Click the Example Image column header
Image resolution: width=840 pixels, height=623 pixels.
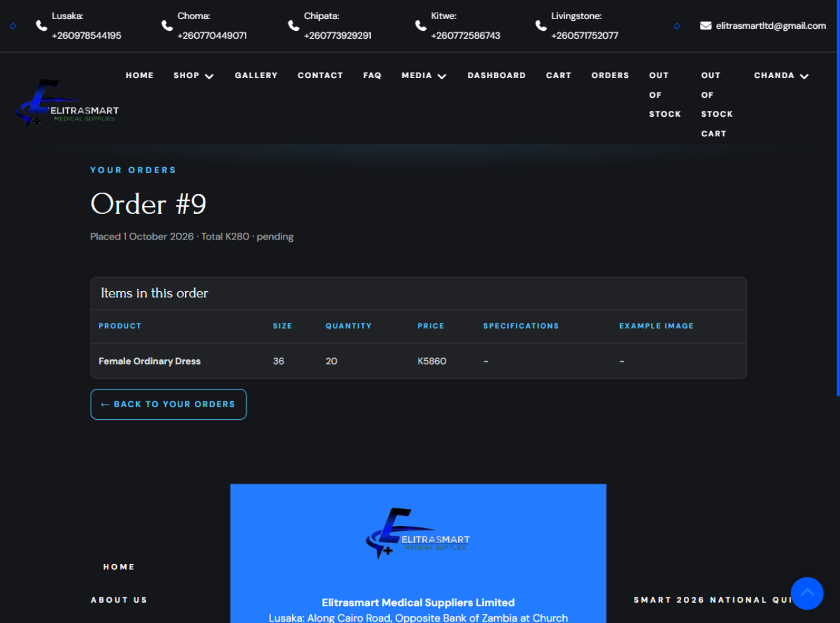pyautogui.click(x=656, y=326)
